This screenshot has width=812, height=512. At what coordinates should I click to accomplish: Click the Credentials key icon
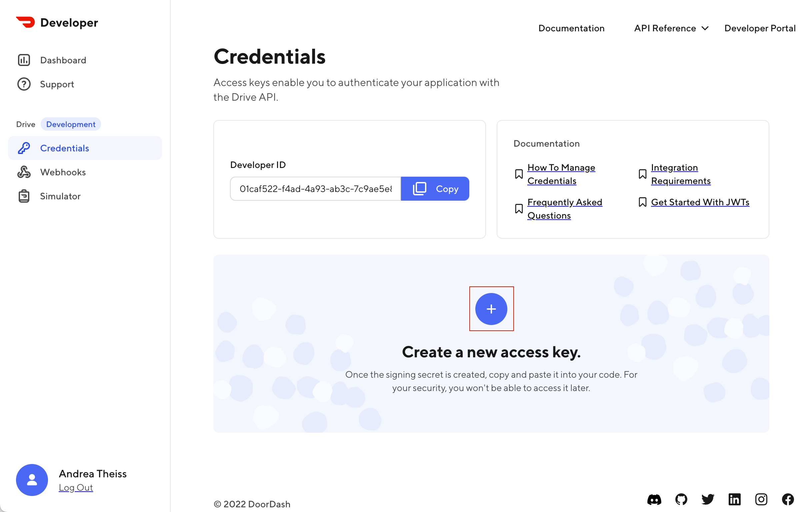(24, 147)
